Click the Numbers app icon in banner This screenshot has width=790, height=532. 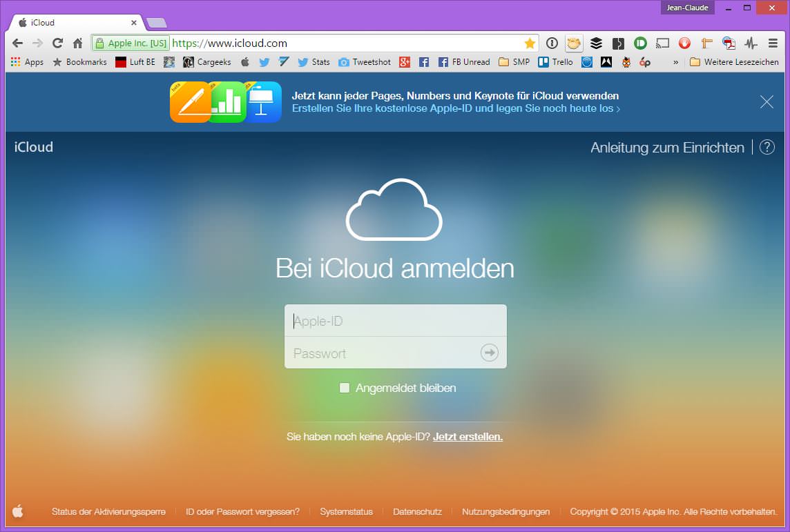(x=227, y=102)
